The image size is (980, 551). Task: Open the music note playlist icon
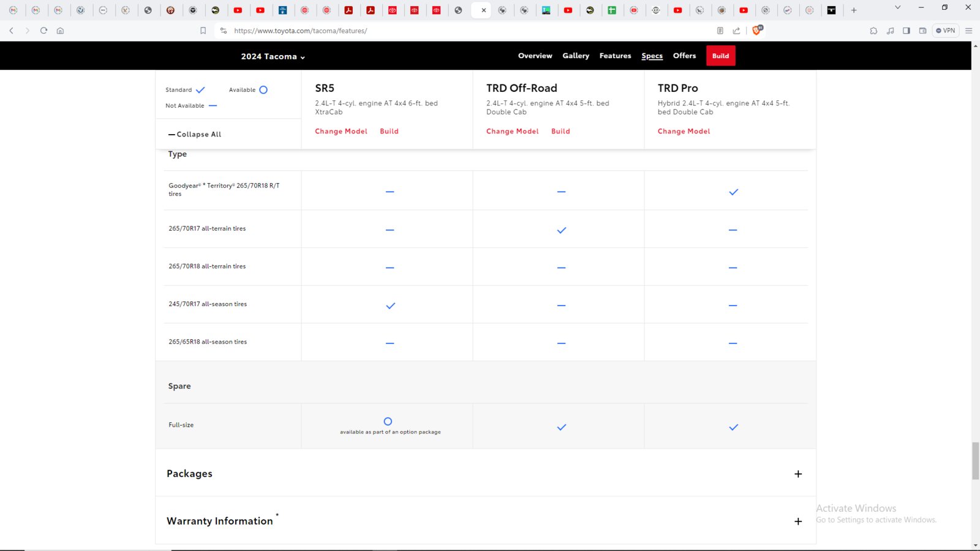(x=890, y=31)
